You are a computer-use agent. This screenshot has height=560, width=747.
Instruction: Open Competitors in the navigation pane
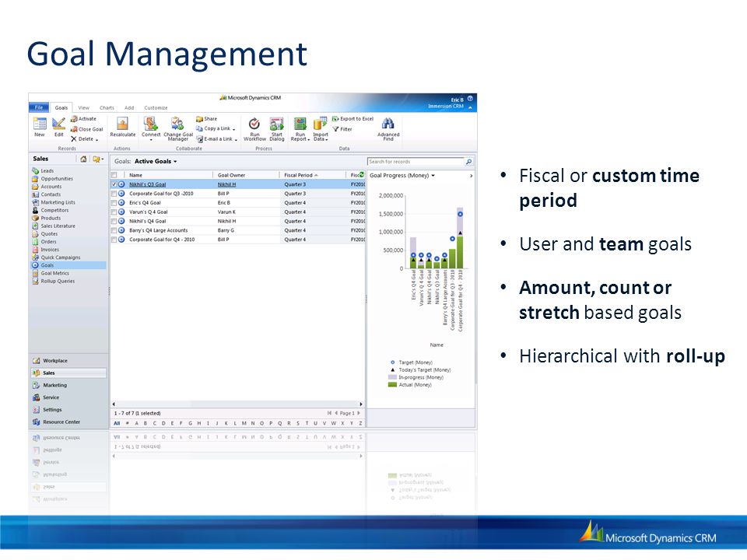point(54,210)
